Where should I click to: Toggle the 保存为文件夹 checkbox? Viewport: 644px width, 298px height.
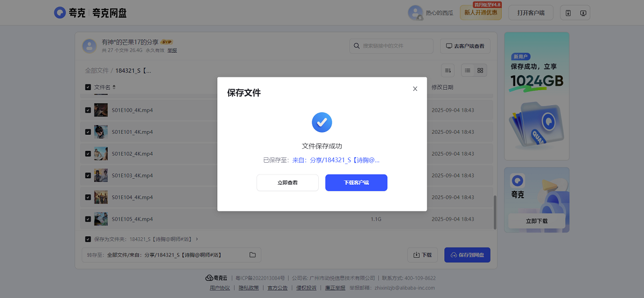tap(88, 239)
